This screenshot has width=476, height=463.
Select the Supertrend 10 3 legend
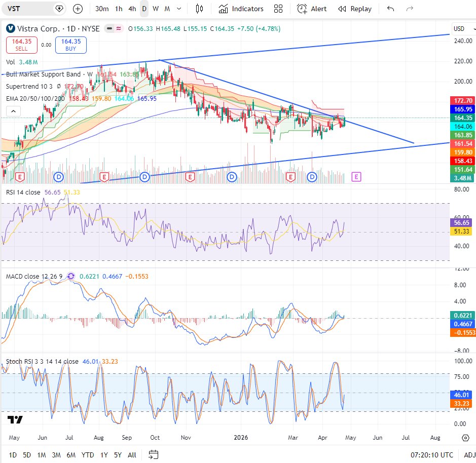click(29, 87)
